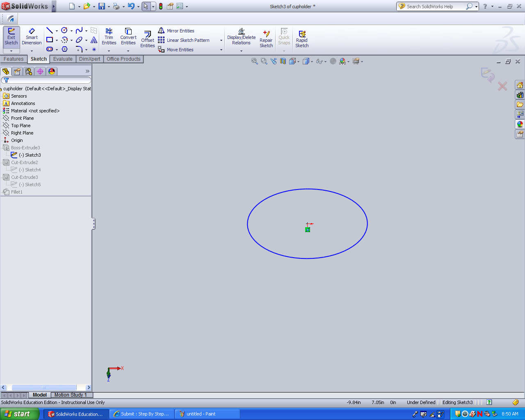Click the Zoom to Fit icon
This screenshot has height=420, width=525.
tap(254, 61)
